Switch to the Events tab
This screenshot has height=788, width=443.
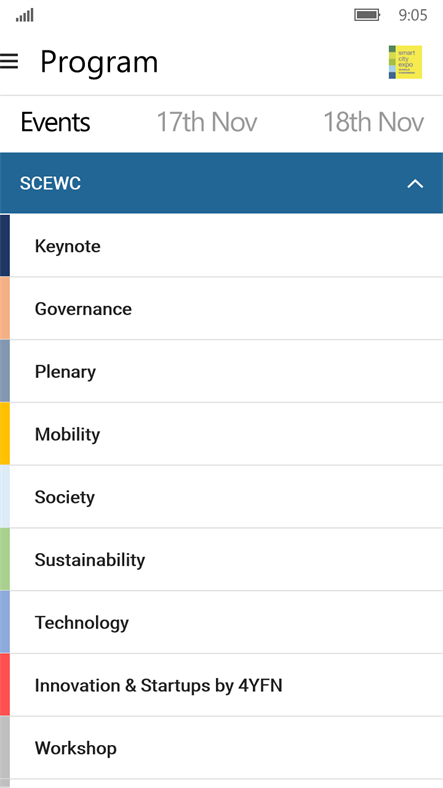pyautogui.click(x=55, y=122)
